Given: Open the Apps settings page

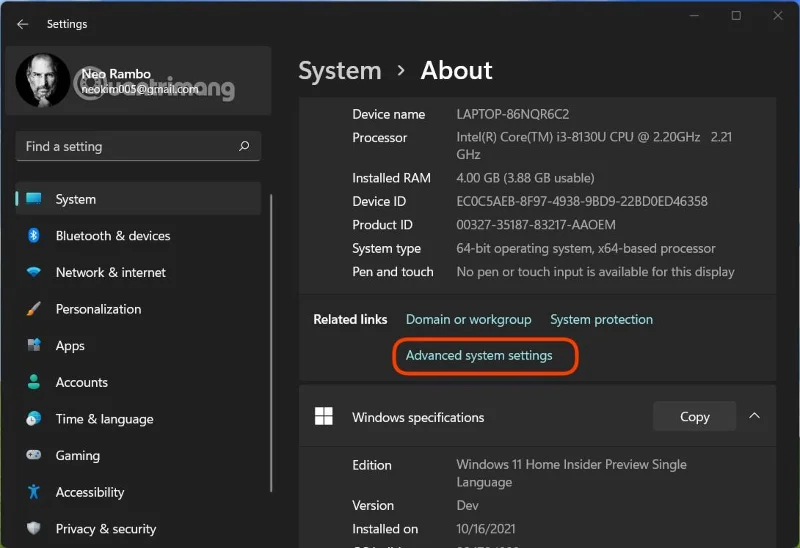Looking at the screenshot, I should point(138,345).
